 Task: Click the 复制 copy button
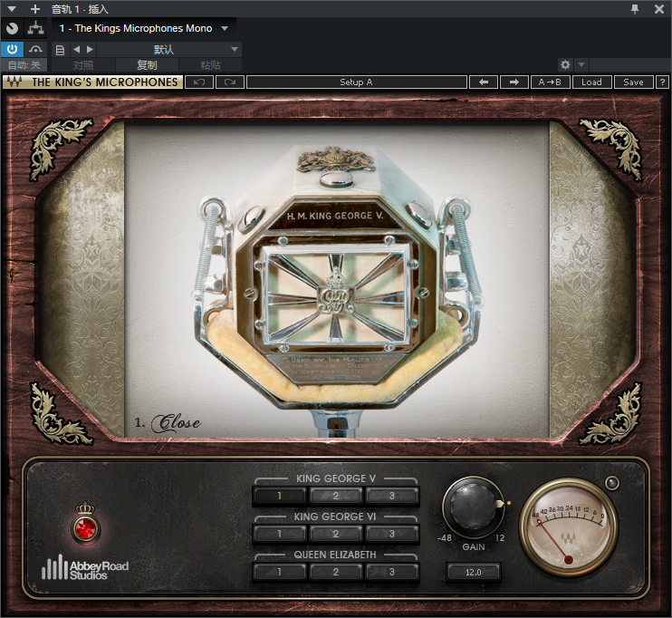point(147,65)
